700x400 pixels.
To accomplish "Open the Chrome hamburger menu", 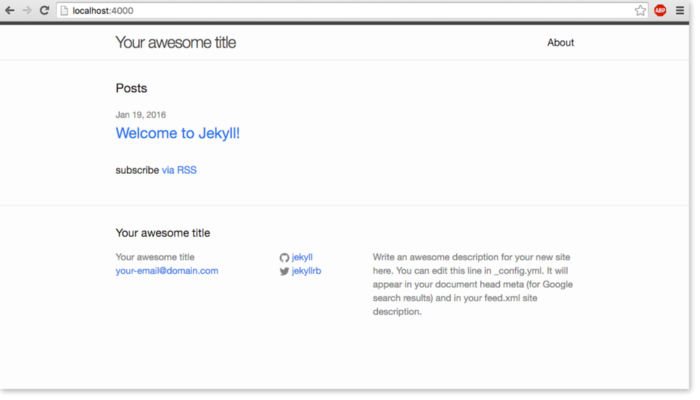I will tap(680, 10).
